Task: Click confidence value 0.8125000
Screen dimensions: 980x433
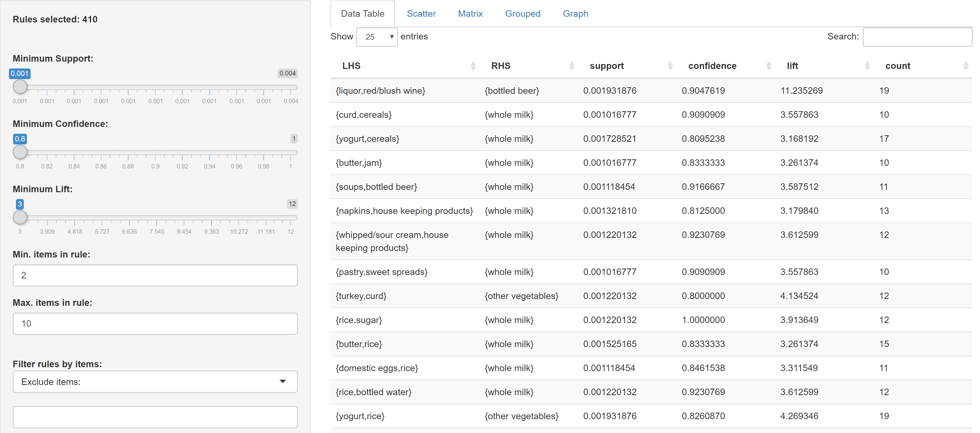Action: point(703,210)
